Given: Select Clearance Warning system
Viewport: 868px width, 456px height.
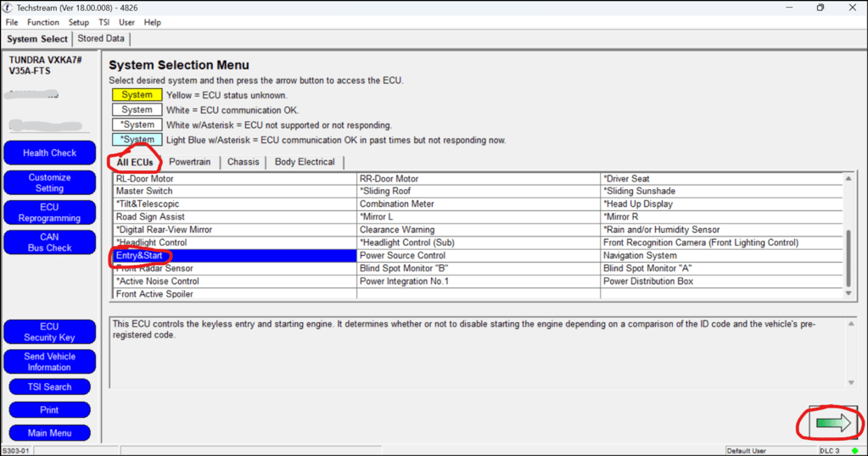Looking at the screenshot, I should [479, 230].
